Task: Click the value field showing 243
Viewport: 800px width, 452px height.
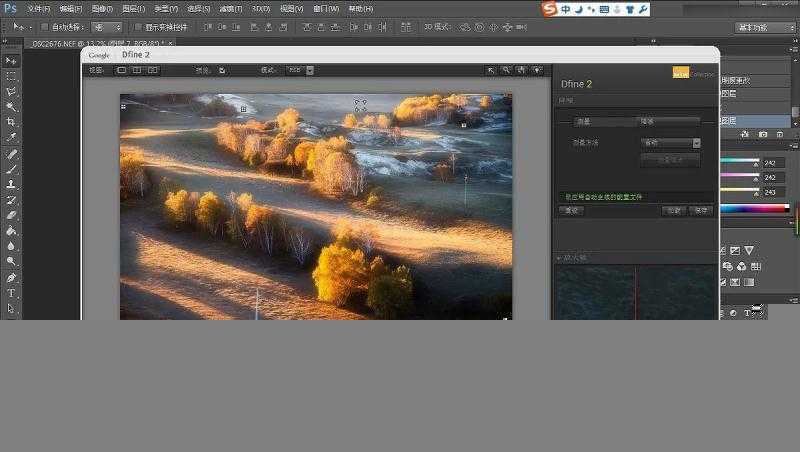Action: point(773,192)
